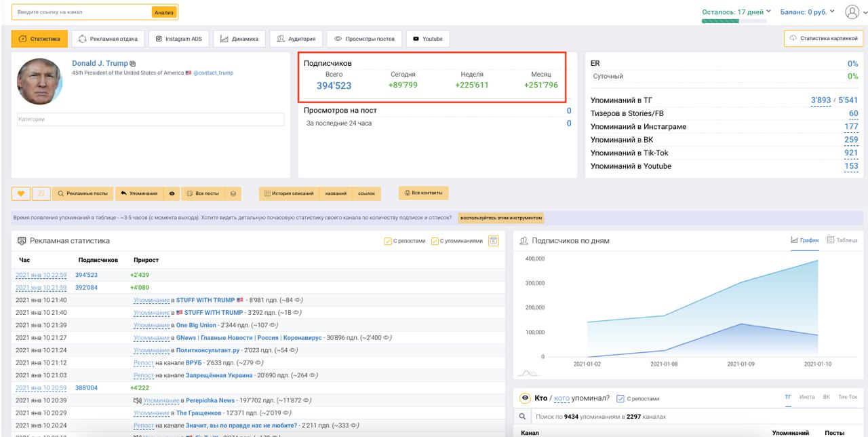
Task: Click the search magnifier in mentions panel
Action: pyautogui.click(x=522, y=416)
